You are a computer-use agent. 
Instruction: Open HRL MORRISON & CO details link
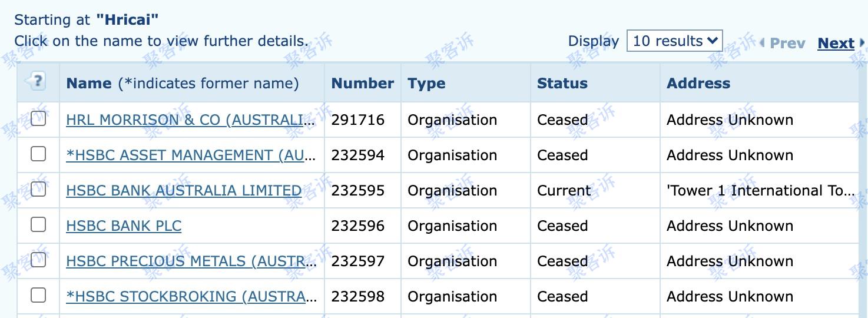(x=191, y=120)
